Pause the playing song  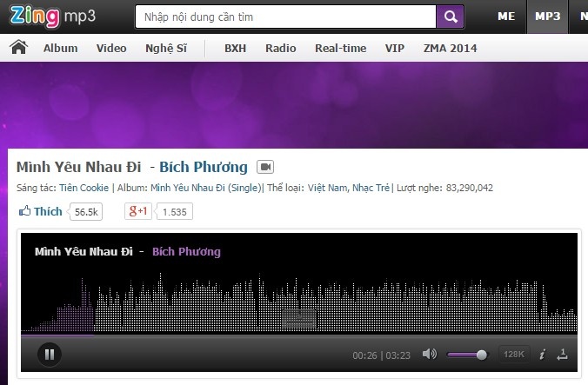click(50, 354)
